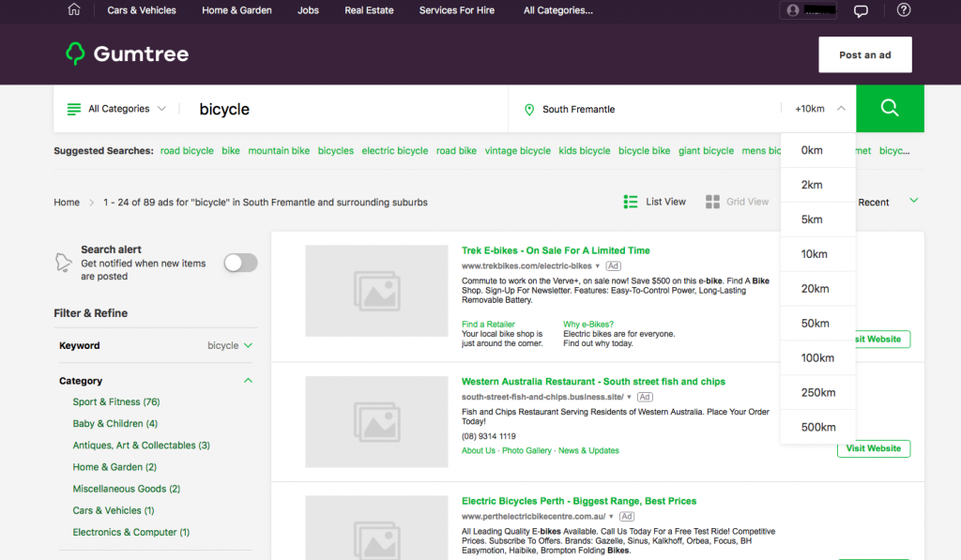Open Trek E-bikes ad thumbnail
Screen dimensions: 961x560
click(376, 291)
